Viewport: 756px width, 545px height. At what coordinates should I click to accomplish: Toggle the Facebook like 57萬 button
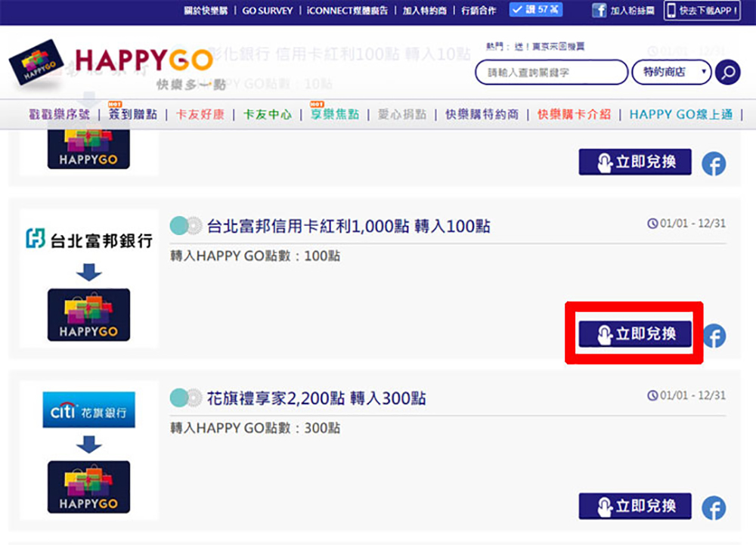536,10
